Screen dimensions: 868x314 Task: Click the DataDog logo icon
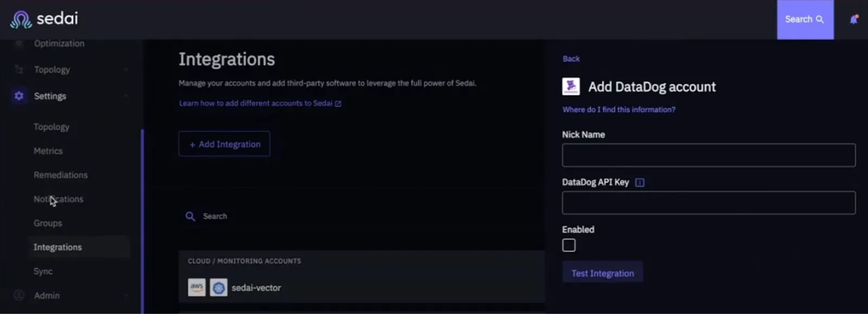tap(571, 86)
